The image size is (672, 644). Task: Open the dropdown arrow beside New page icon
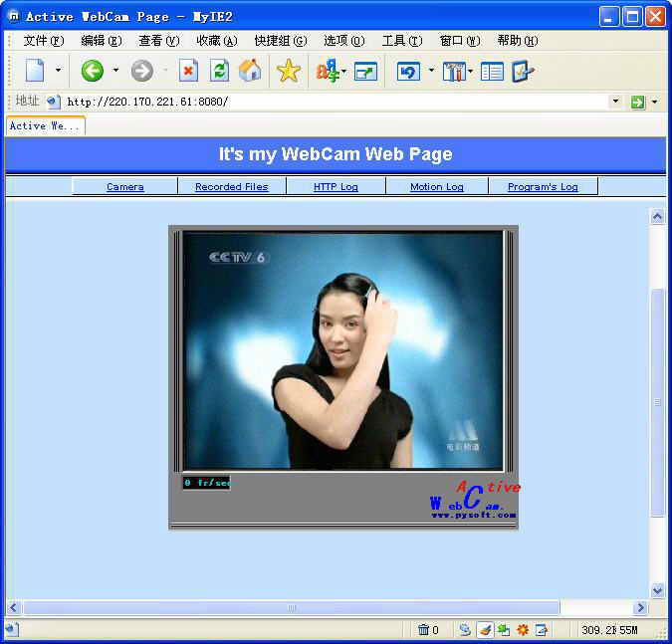click(58, 71)
